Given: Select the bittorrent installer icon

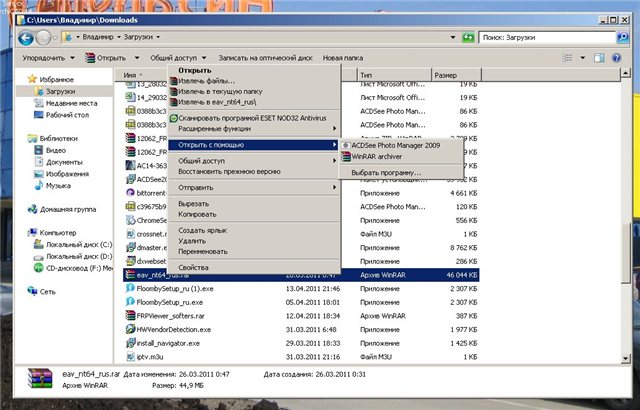Looking at the screenshot, I should pyautogui.click(x=130, y=193).
